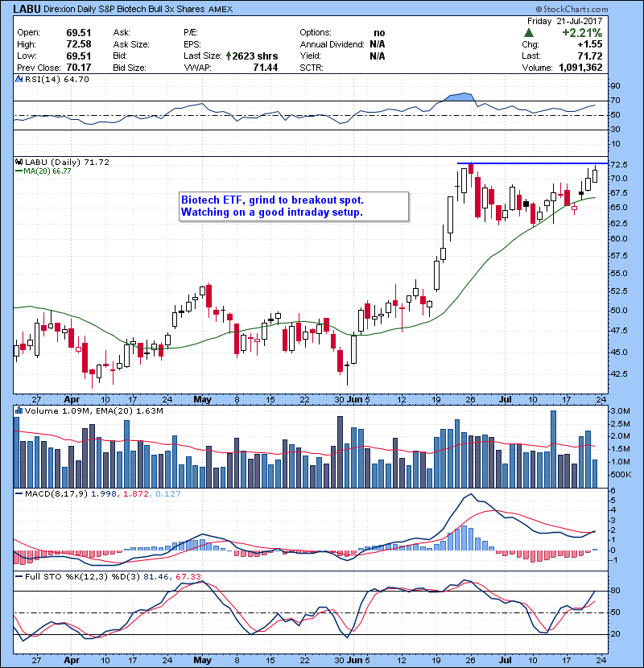
Task: Click the stochastic 80 axis label
Action: point(616,591)
